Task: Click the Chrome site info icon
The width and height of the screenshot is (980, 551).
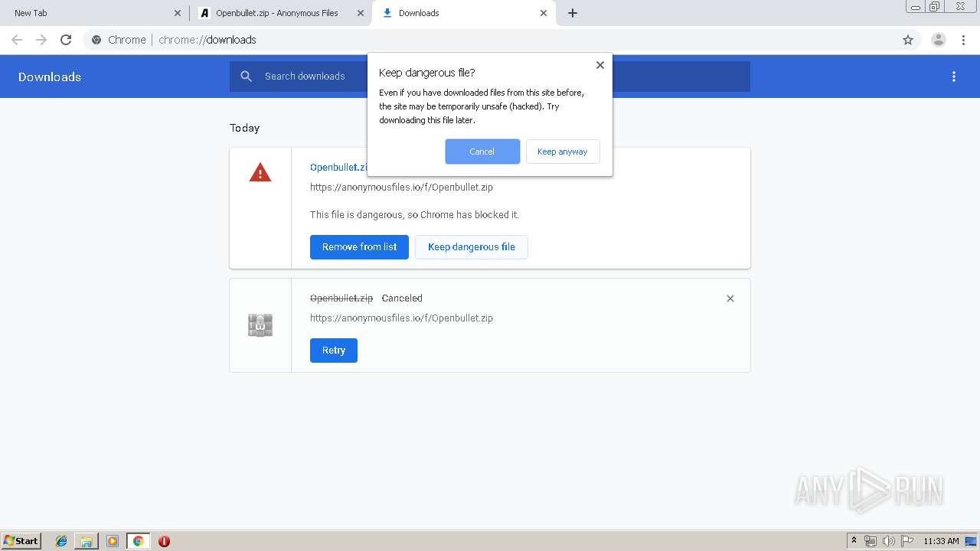Action: [96, 40]
